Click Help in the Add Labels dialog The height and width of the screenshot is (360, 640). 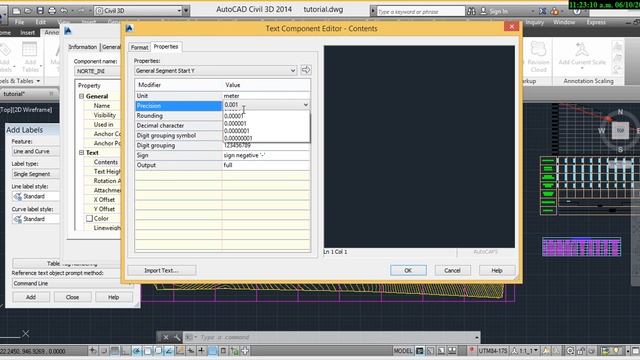tap(113, 297)
